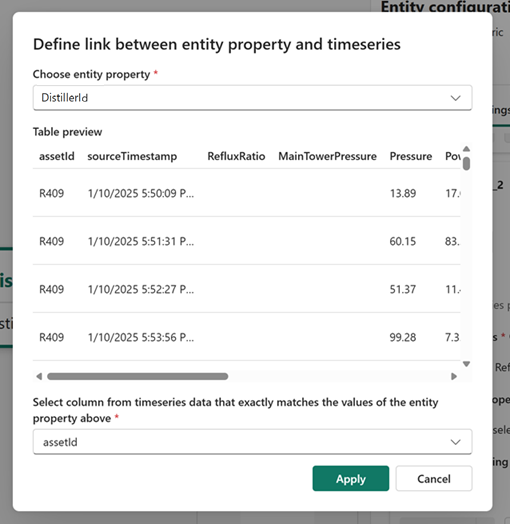Select the RefluxRatio column header
Screen dimensions: 510x524
236,156
